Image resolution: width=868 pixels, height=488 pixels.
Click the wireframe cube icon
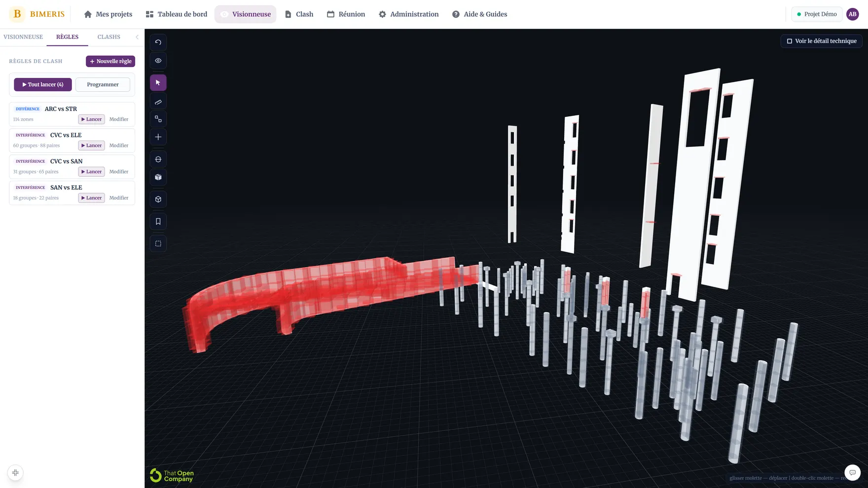coord(158,199)
